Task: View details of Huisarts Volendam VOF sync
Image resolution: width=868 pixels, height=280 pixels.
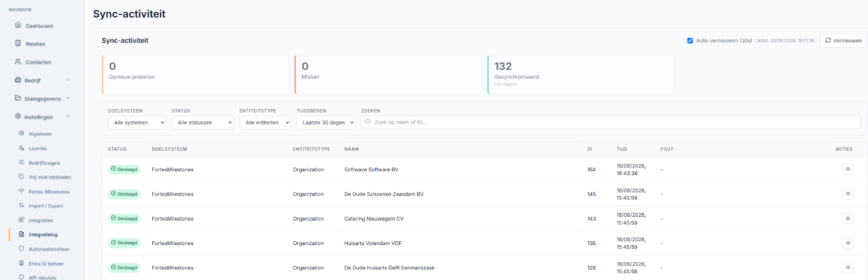Action: 848,243
